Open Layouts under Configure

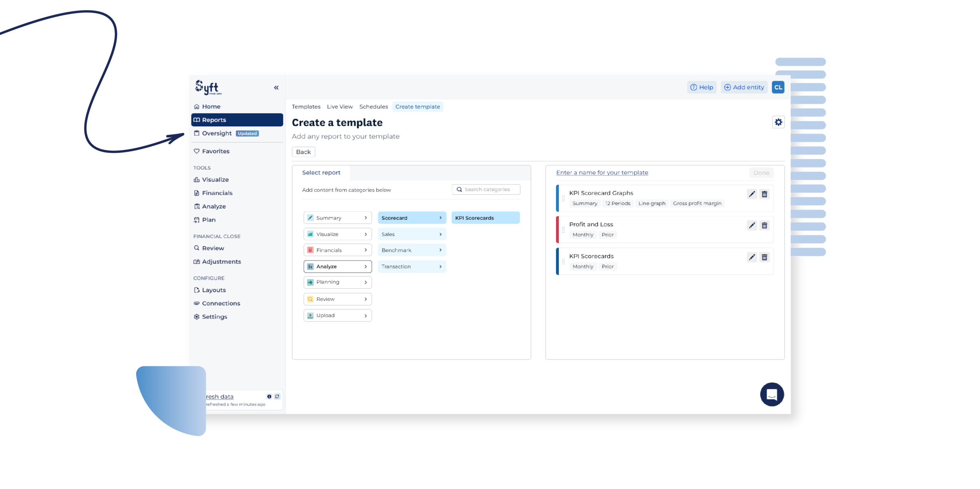click(x=237, y=290)
